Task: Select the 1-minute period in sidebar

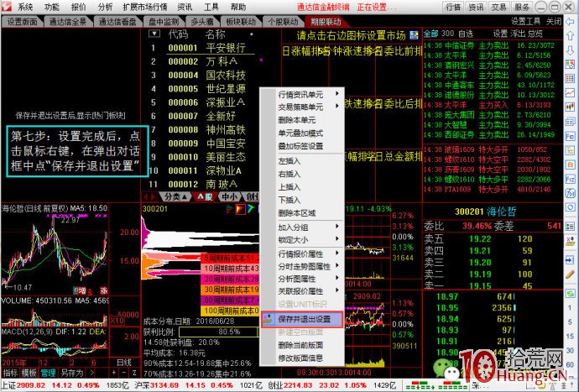Action: (570, 308)
